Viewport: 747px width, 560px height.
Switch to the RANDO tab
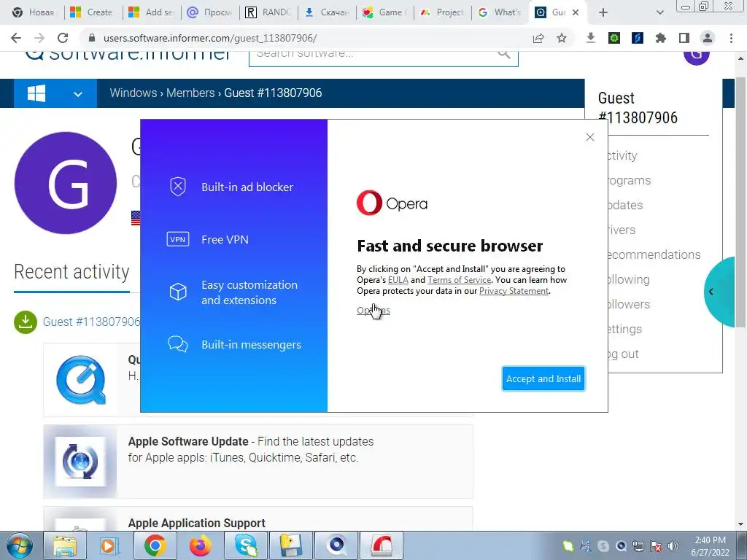(268, 12)
